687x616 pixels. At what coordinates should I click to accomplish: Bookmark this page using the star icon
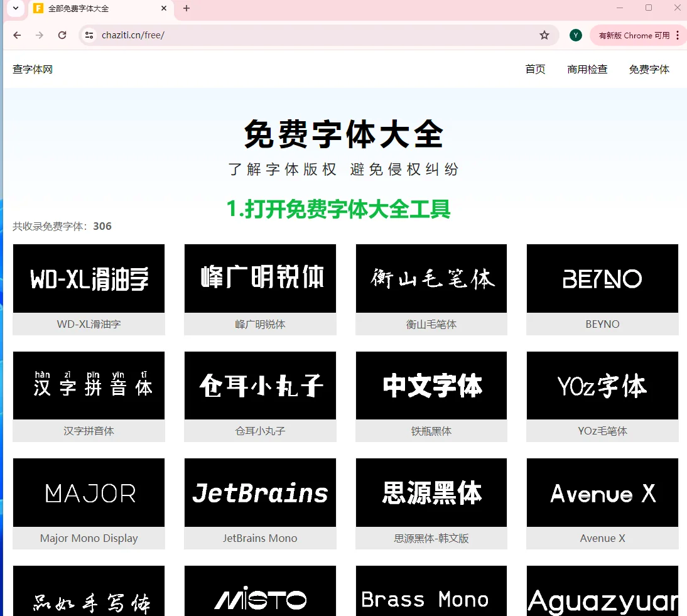pos(544,35)
